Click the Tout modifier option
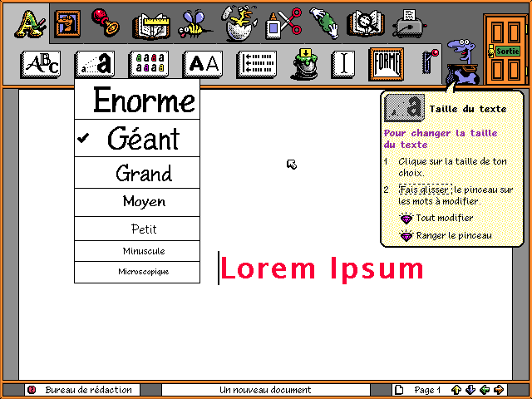 tap(444, 218)
